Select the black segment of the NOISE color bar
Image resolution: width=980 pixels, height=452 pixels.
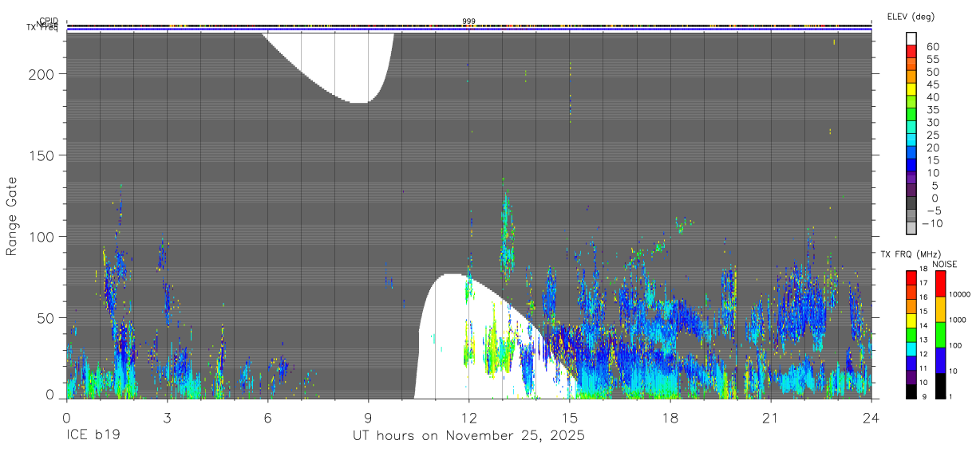tap(939, 386)
